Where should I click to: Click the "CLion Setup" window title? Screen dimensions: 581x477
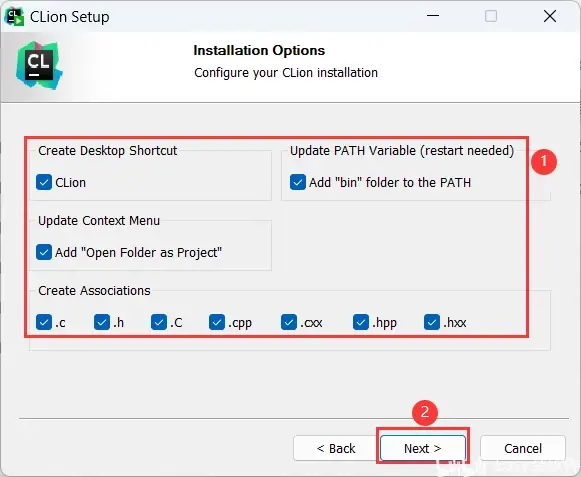click(70, 17)
